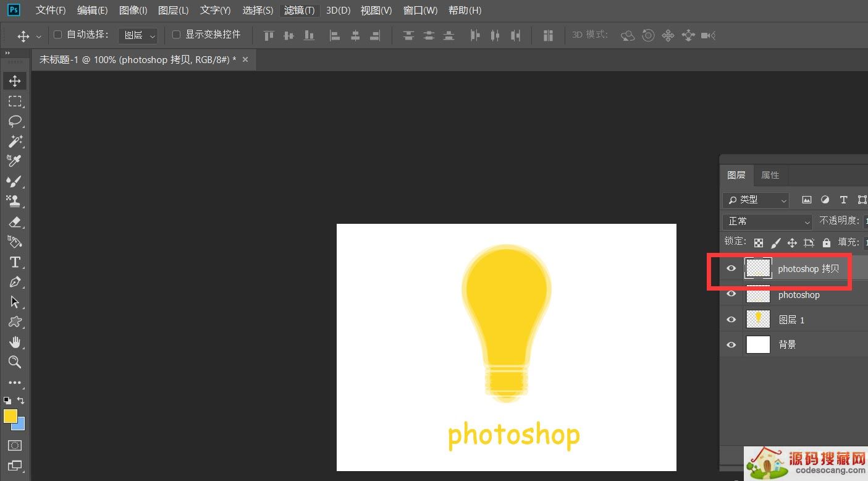Enable the 自动选择 checkbox
Viewport: 868px width, 481px height.
click(58, 35)
